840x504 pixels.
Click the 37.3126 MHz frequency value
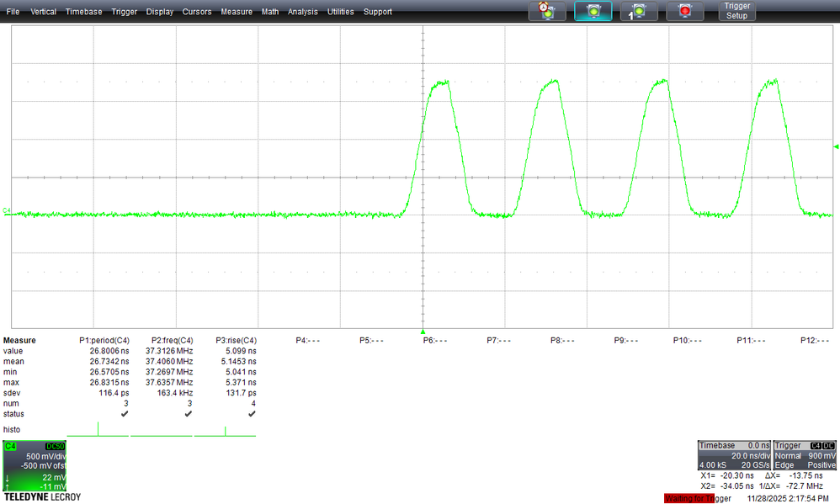(169, 352)
